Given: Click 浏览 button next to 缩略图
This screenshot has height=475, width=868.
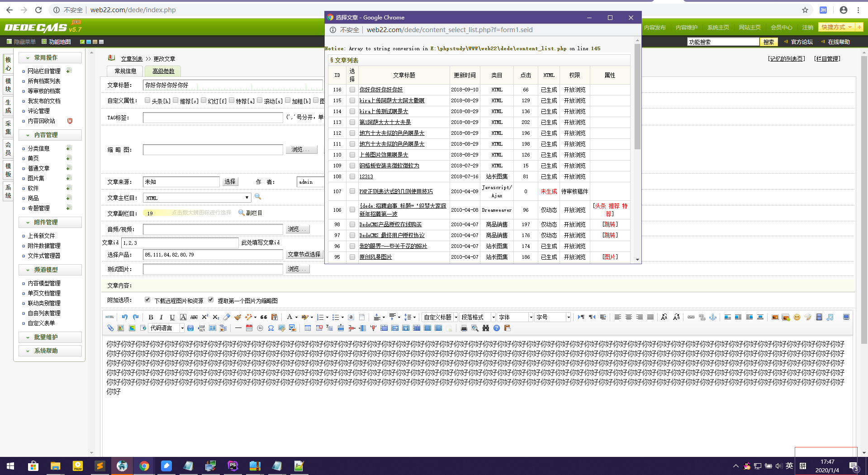Looking at the screenshot, I should coord(301,149).
